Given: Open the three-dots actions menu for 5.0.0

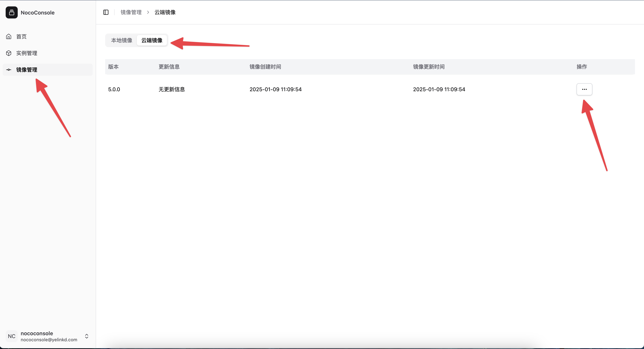Looking at the screenshot, I should click(x=584, y=89).
